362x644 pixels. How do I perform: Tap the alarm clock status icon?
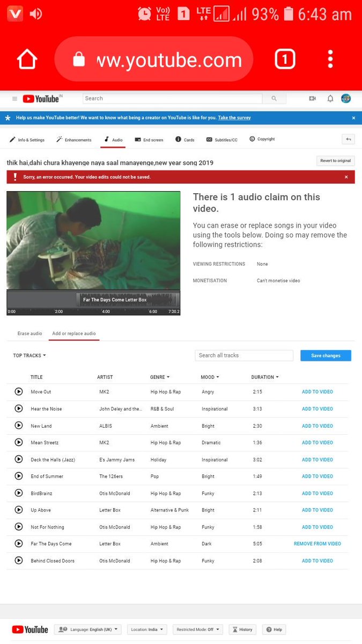pos(144,14)
